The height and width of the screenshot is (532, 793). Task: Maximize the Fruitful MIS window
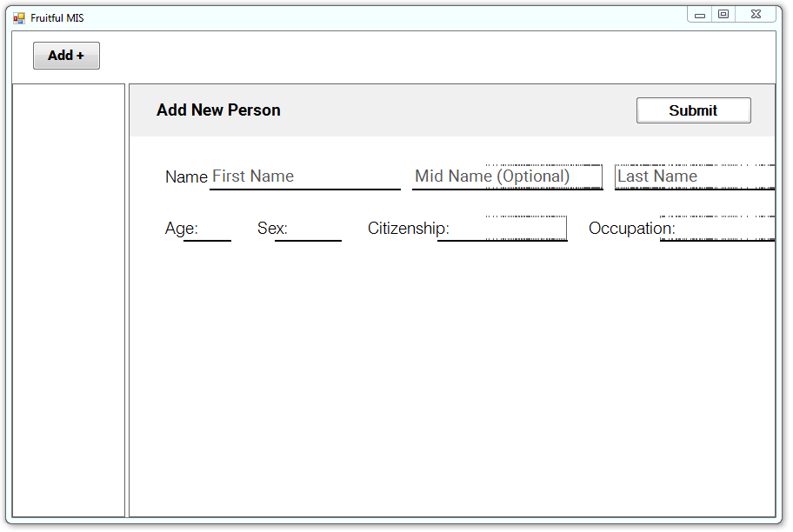click(723, 15)
